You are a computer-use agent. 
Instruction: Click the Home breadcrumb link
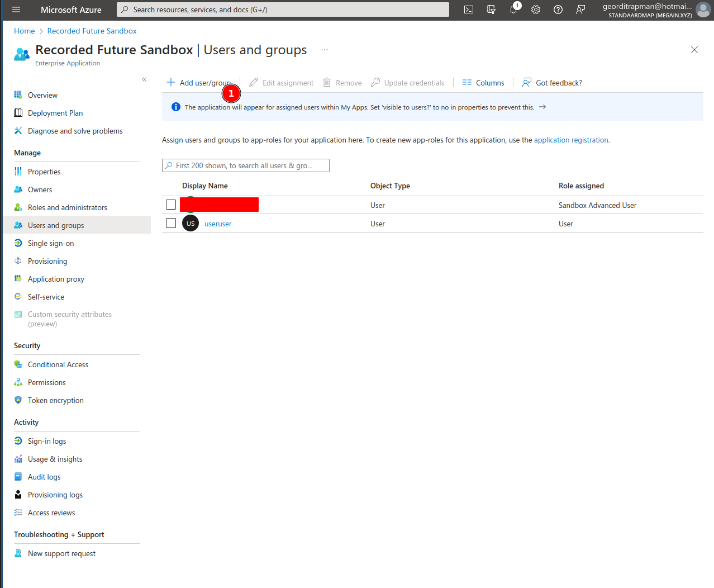tap(25, 31)
